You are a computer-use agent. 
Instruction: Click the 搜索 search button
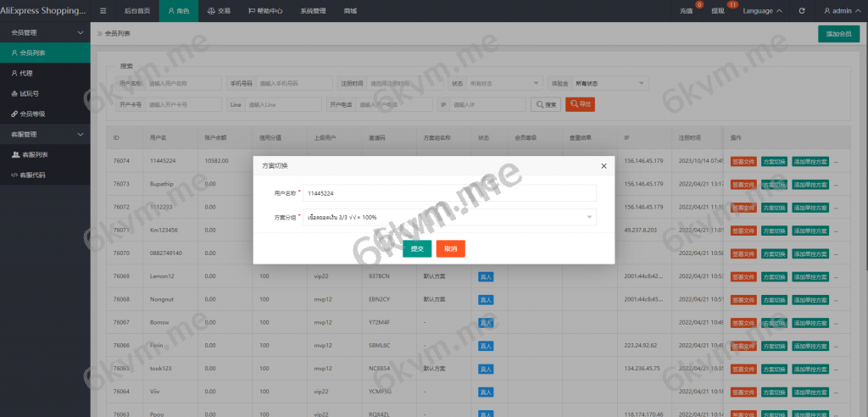click(546, 104)
